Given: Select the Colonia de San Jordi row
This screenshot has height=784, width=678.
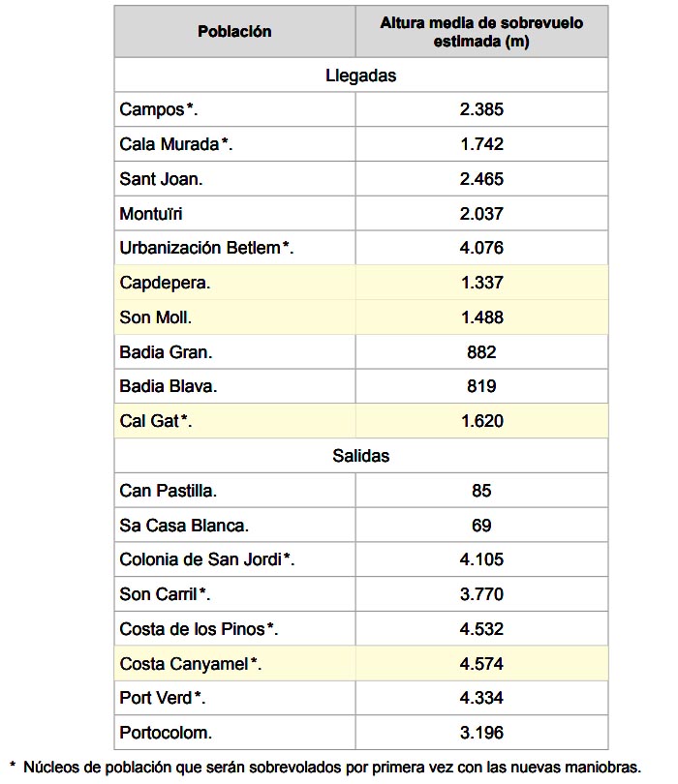Looking at the screenshot, I should click(x=360, y=559).
